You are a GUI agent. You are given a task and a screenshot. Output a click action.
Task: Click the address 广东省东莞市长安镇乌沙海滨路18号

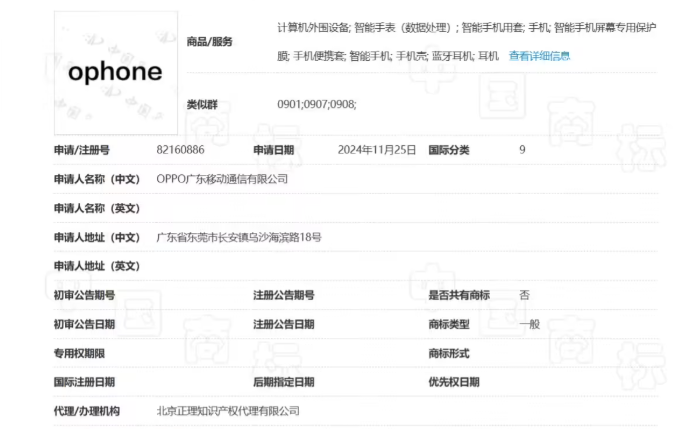pyautogui.click(x=239, y=237)
